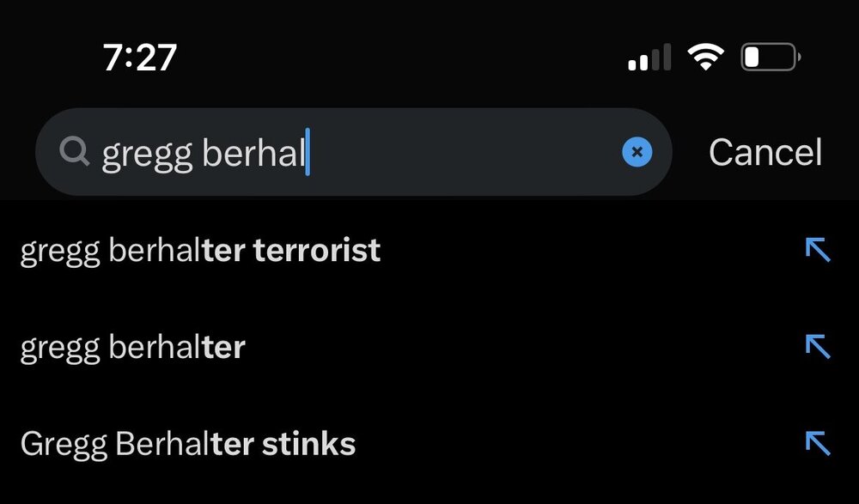Tap the autofill arrow beside "gregg berhalter terrorist"
Screen dimensions: 859x504
pos(817,250)
